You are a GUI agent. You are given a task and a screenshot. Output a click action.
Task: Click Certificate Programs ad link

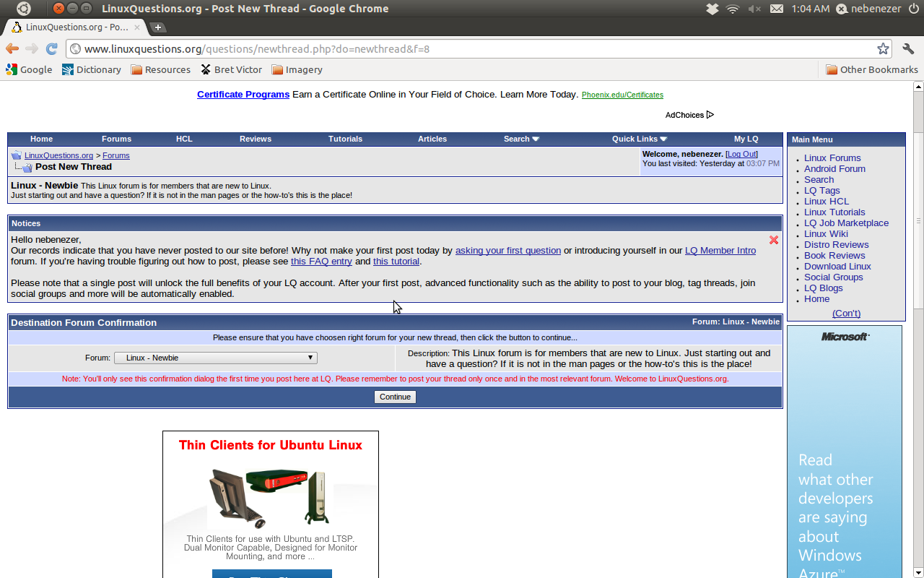pyautogui.click(x=243, y=94)
